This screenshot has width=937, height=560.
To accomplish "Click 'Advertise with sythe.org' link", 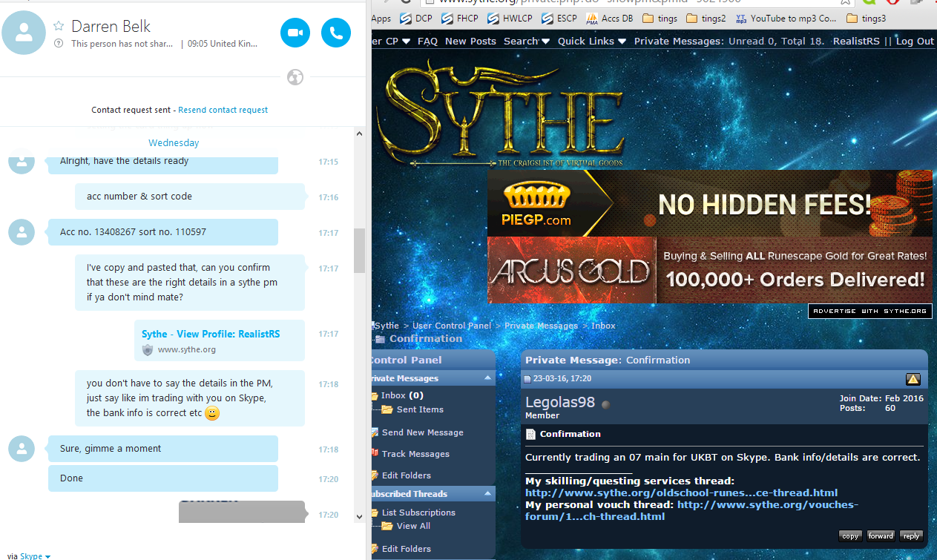I will pos(869,311).
